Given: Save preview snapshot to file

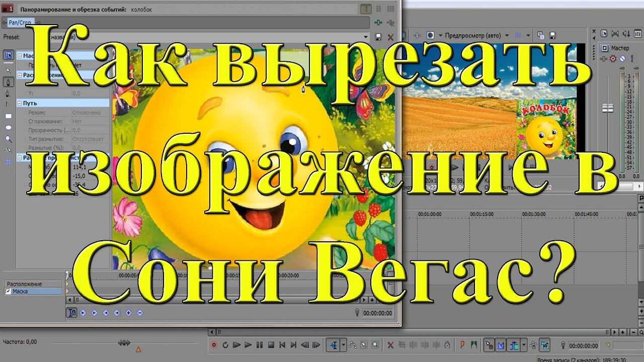Looking at the screenshot, I should pyautogui.click(x=552, y=35).
